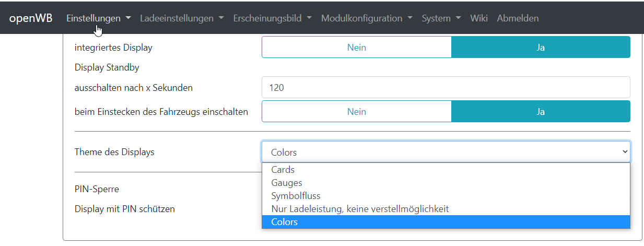Expand the Modulkonfiguration menu
This screenshot has height=246, width=644.
pyautogui.click(x=367, y=18)
